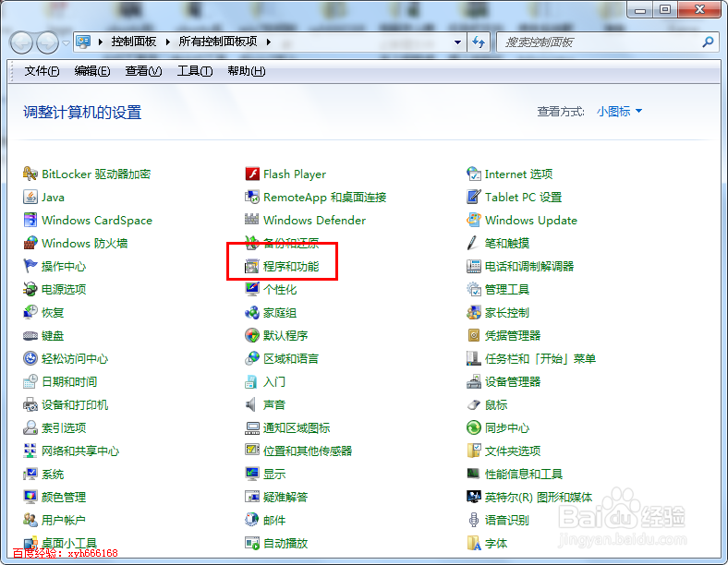This screenshot has height=565, width=728.
Task: Open 英特尔(R) 图形和媒体 link
Action: tap(539, 498)
